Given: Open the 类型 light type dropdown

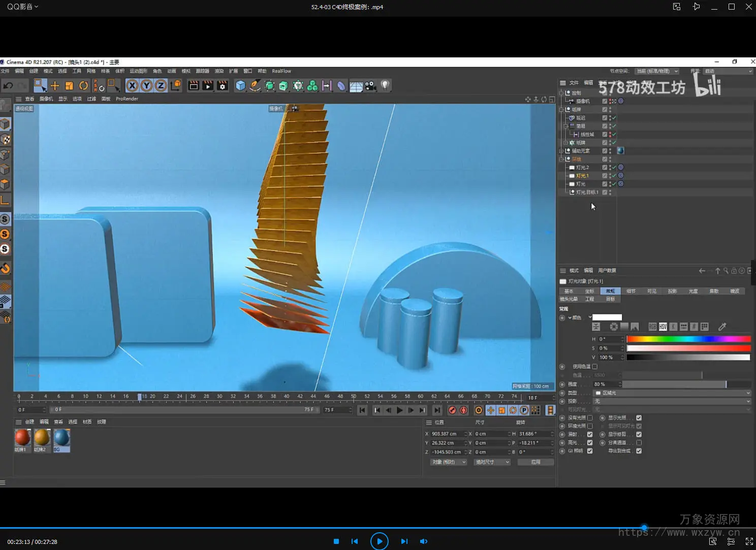Looking at the screenshot, I should pos(672,393).
